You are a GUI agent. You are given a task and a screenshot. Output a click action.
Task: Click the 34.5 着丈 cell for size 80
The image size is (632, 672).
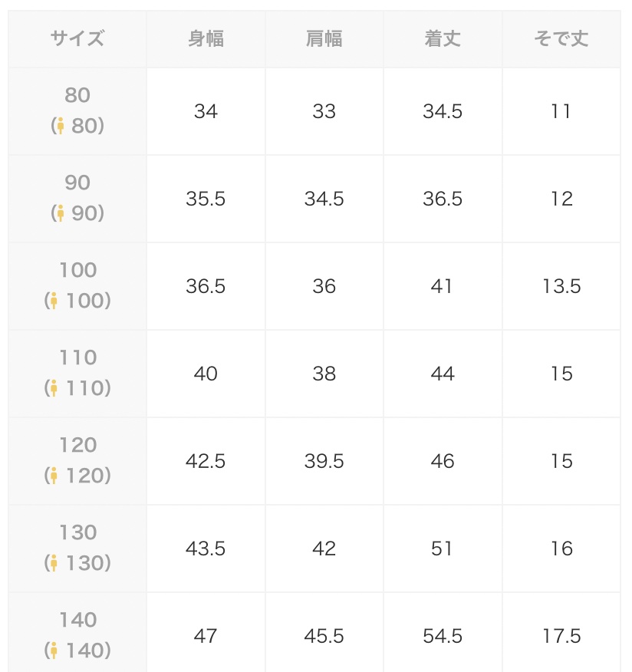[x=443, y=111]
